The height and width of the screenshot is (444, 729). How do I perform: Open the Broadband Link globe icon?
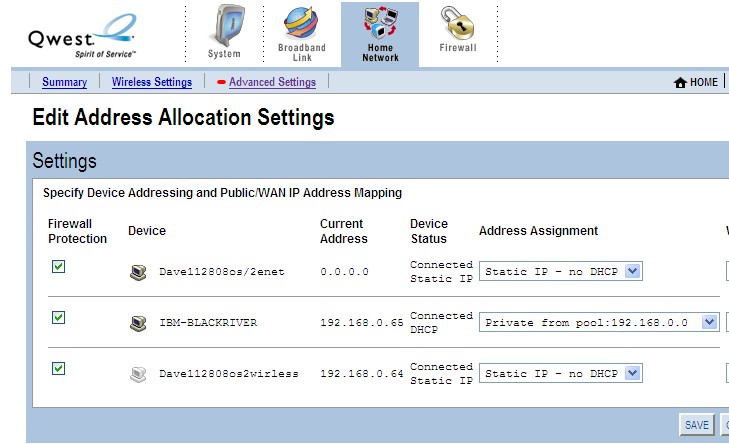coord(301,23)
